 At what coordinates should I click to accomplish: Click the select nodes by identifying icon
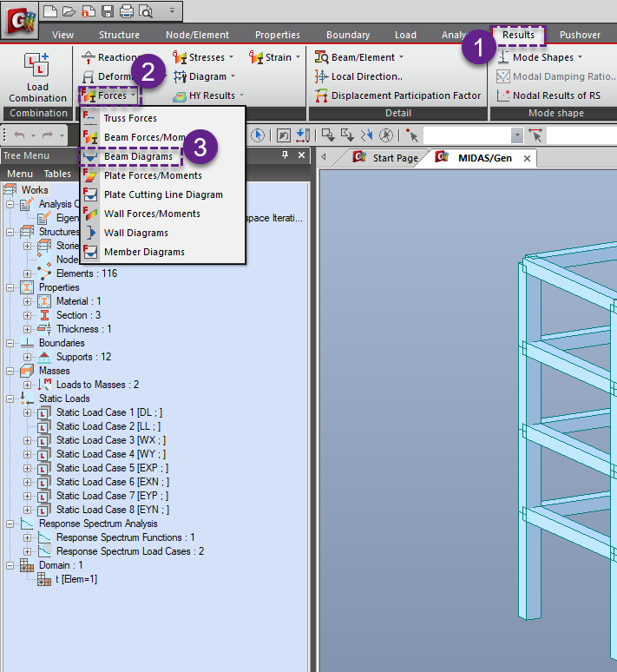411,135
